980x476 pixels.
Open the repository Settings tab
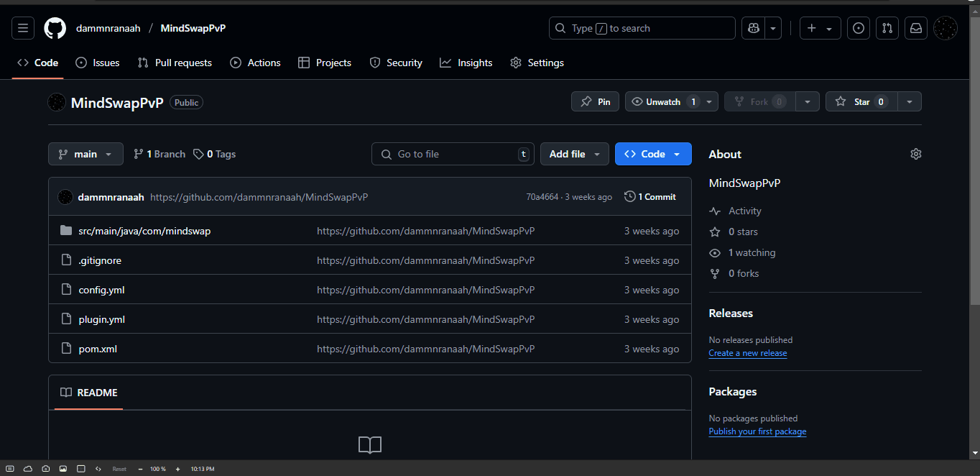tap(537, 63)
